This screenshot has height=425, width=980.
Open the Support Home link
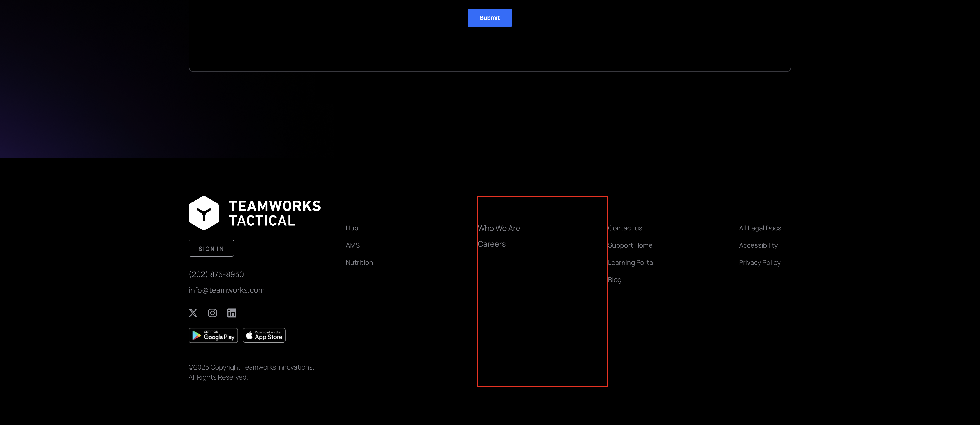630,245
